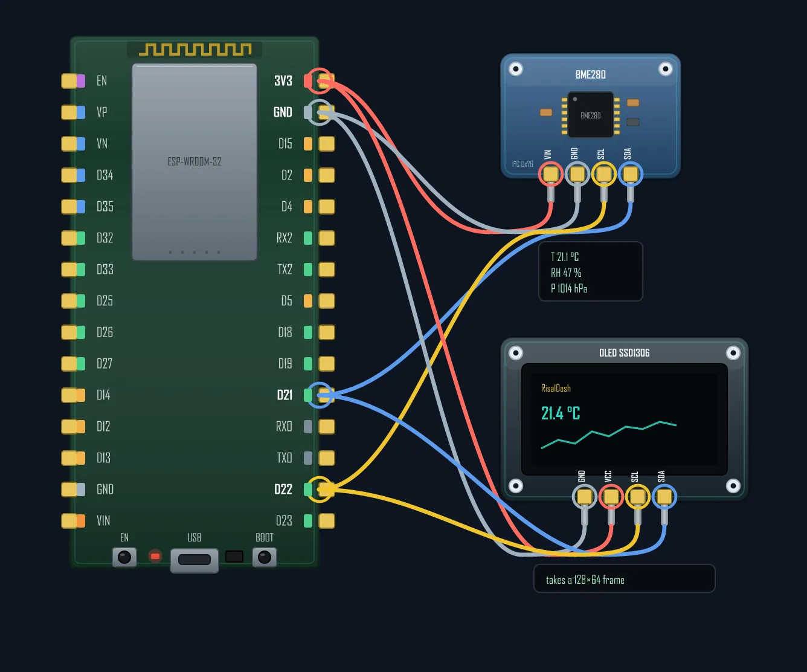Click the D15 pin on the ESP32
Viewport: 807px width, 672px height.
tap(327, 143)
